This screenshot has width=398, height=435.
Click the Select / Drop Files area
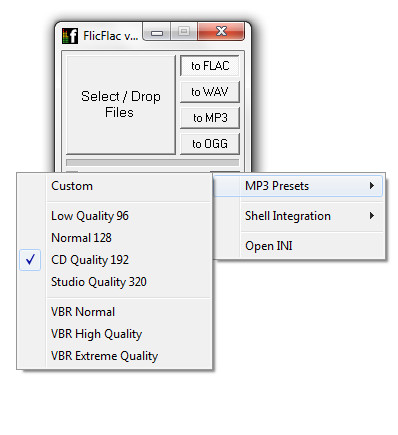pyautogui.click(x=121, y=105)
